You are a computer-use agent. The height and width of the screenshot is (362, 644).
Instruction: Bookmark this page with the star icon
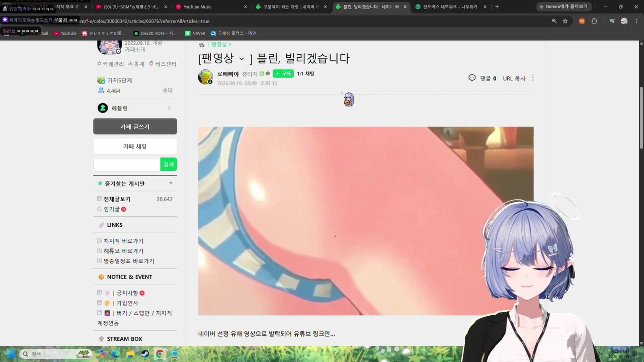tap(565, 21)
